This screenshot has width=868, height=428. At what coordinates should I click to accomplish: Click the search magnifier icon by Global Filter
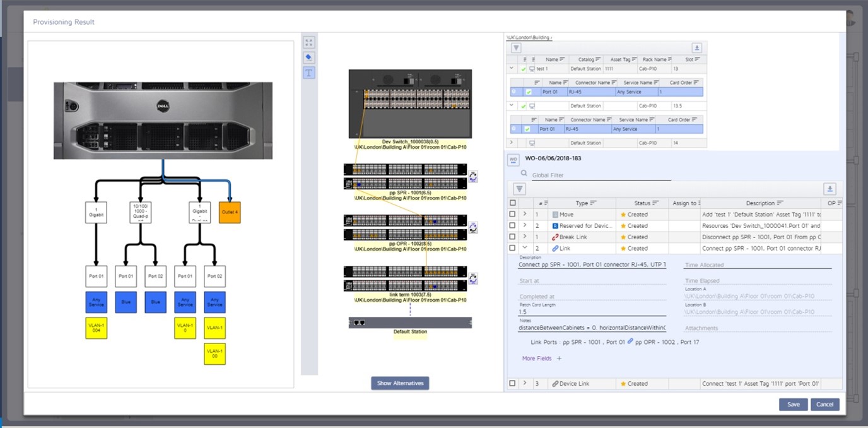pos(524,173)
